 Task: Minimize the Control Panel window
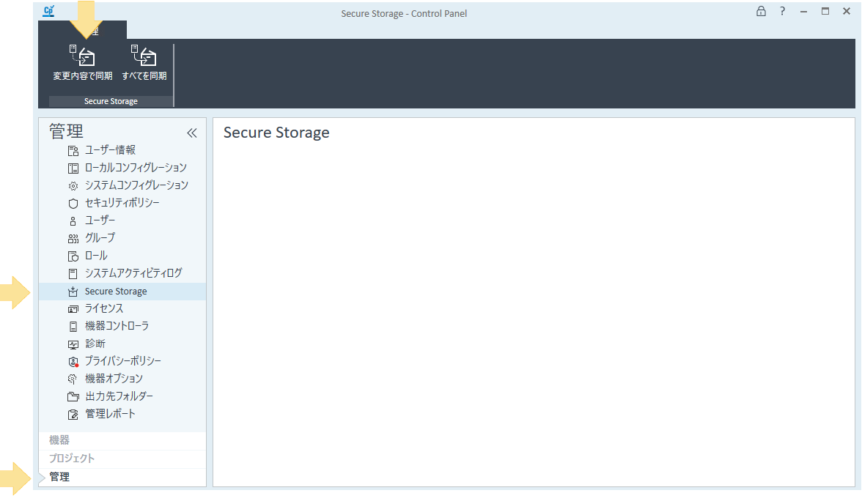point(803,12)
